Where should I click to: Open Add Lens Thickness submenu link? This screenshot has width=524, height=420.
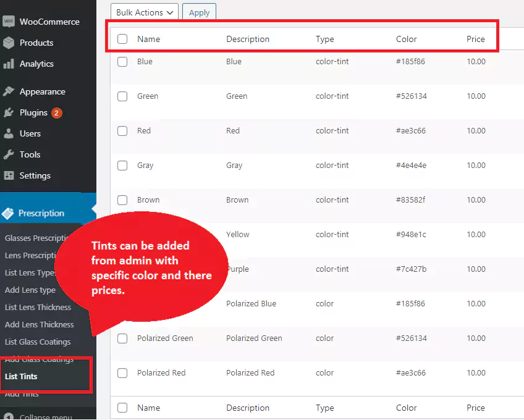click(x=39, y=324)
